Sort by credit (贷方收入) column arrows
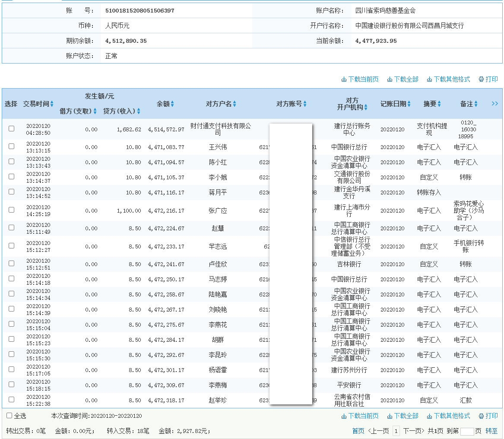Viewport: 504px width, 439px height. click(x=139, y=111)
